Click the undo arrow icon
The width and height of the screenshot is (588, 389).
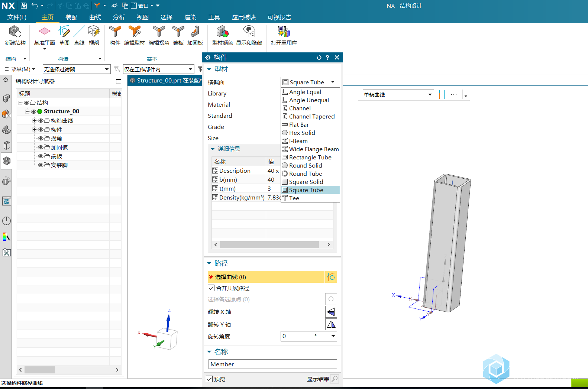(35, 6)
